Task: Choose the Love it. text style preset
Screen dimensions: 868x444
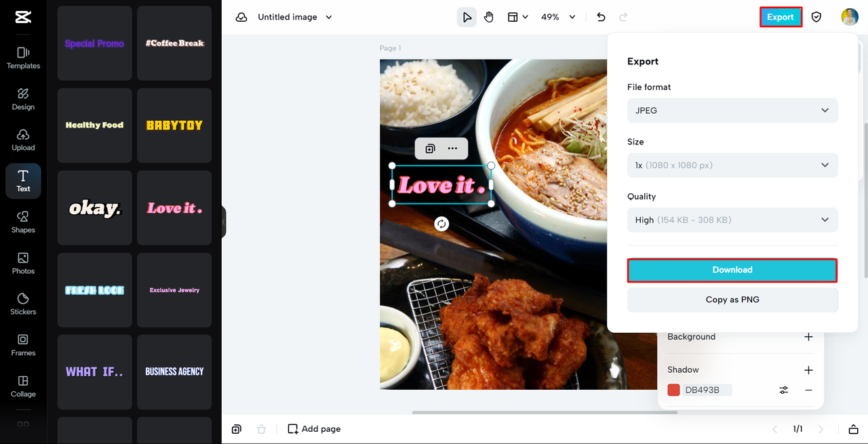Action: pos(174,208)
